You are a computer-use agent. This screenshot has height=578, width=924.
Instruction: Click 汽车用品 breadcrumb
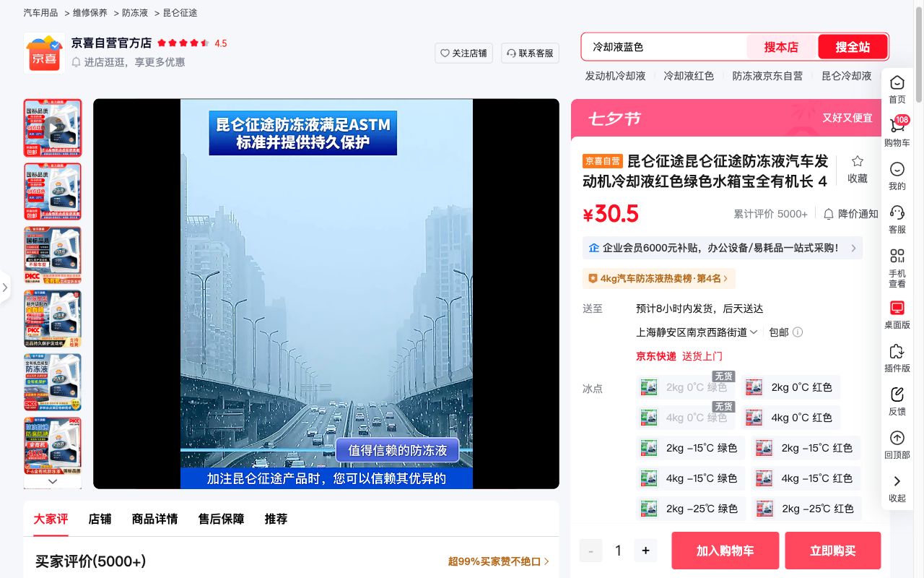40,13
